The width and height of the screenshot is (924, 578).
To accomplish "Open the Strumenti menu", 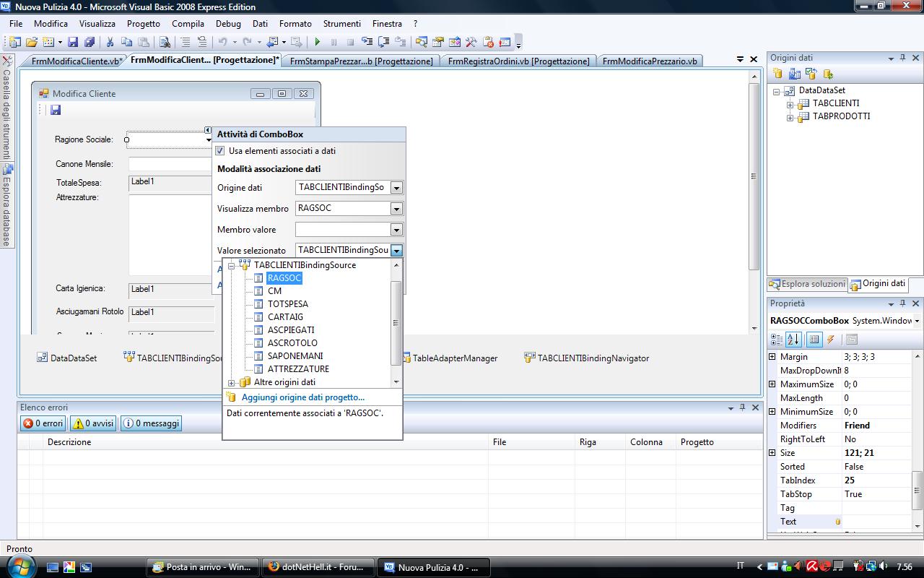I will 342,24.
